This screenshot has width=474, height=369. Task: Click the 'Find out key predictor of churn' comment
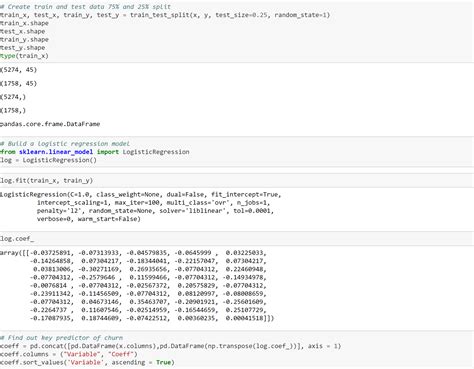pos(61,338)
